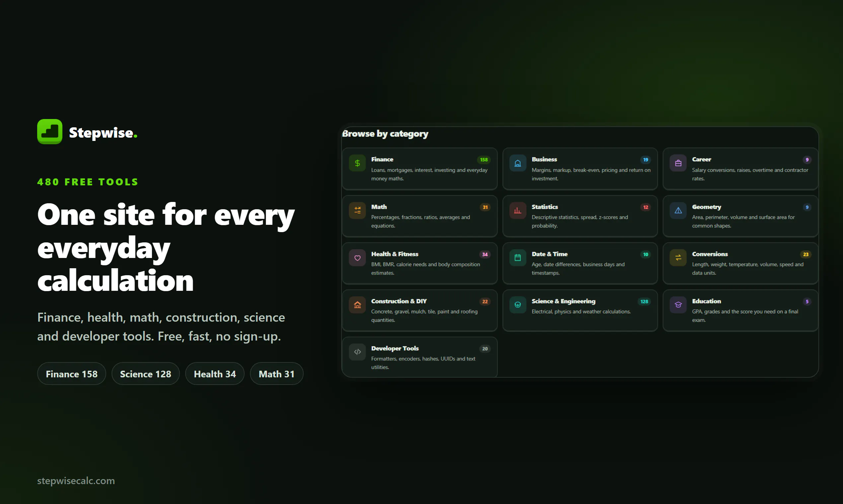Click the Developer Tools code icon
Screen dimensions: 843x504
(357, 352)
